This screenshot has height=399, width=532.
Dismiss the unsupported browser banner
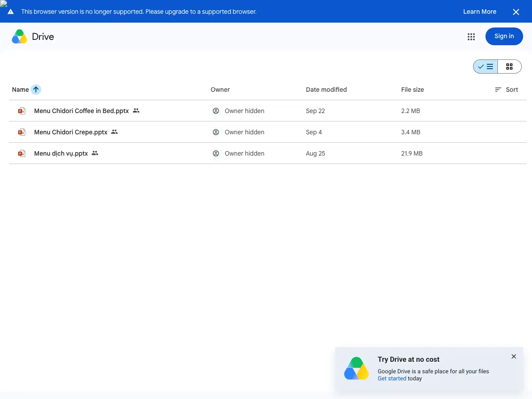(516, 12)
